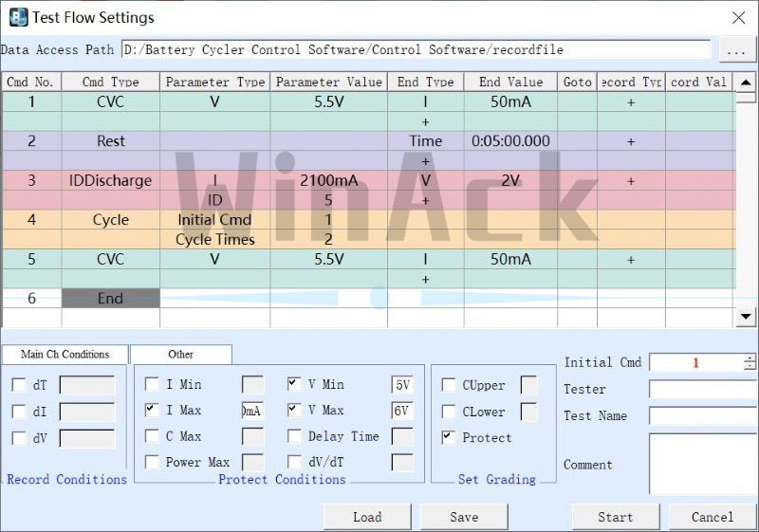Click the Start button
The height and width of the screenshot is (532, 759).
click(x=615, y=517)
